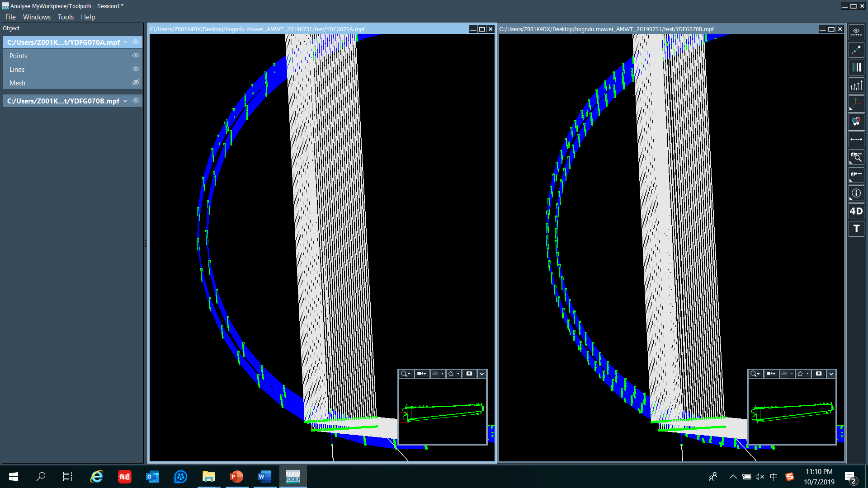Viewport: 868px width, 488px height.
Task: Expand the YDFG070B.mpf tree entry
Action: (126, 101)
